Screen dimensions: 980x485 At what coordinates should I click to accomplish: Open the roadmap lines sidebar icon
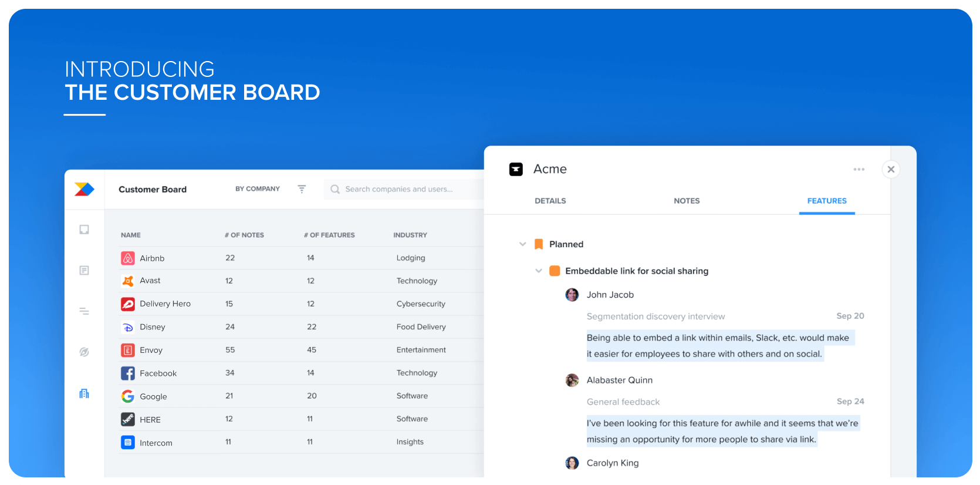point(85,311)
